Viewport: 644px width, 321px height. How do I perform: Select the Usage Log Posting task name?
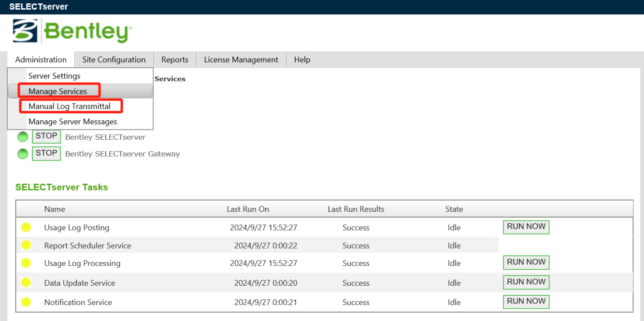pos(77,228)
